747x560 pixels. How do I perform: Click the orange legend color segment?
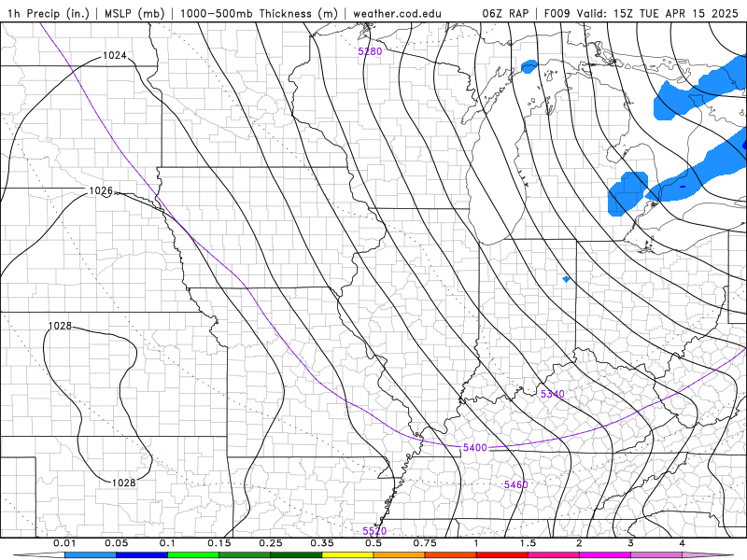(x=400, y=554)
